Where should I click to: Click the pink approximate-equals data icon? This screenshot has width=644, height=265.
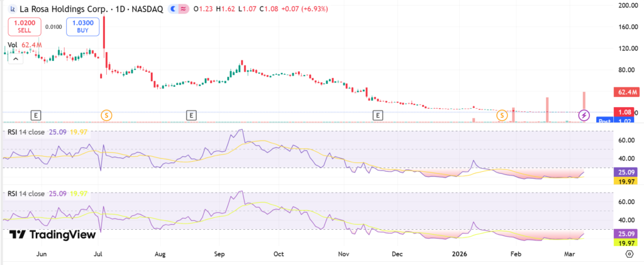pyautogui.click(x=184, y=9)
